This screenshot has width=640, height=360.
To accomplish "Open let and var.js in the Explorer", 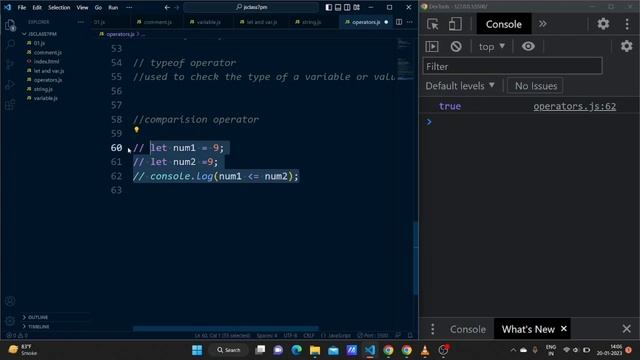I will click(49, 71).
